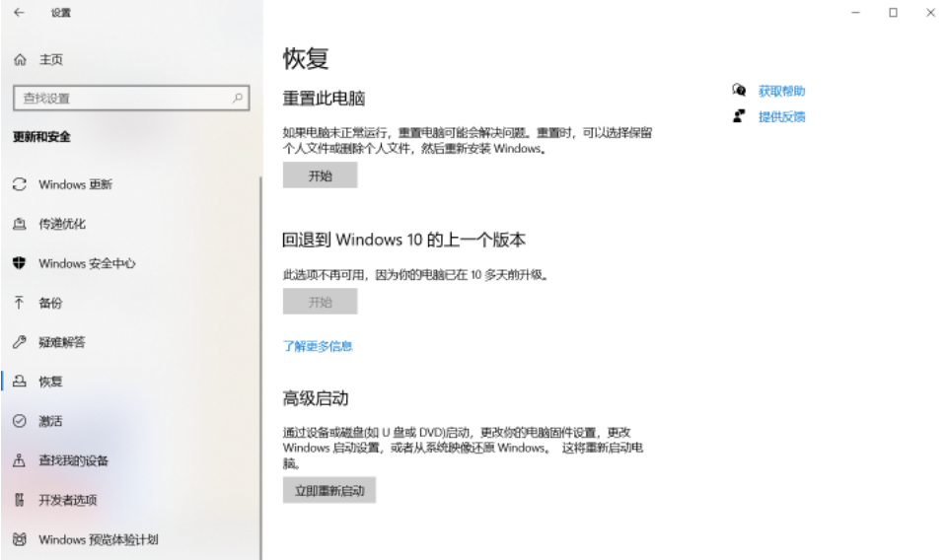Open the 疑难解答 page
The image size is (947, 560).
pos(62,342)
